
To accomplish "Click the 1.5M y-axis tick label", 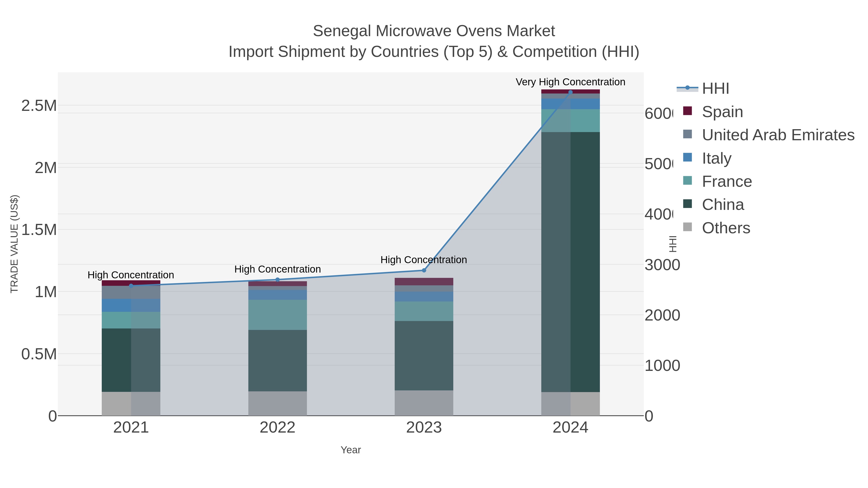I will [x=39, y=230].
